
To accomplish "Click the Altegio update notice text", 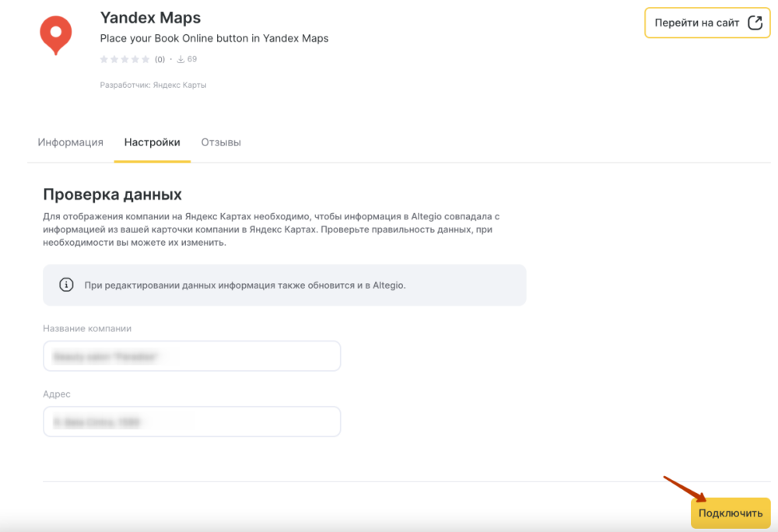I will [245, 285].
